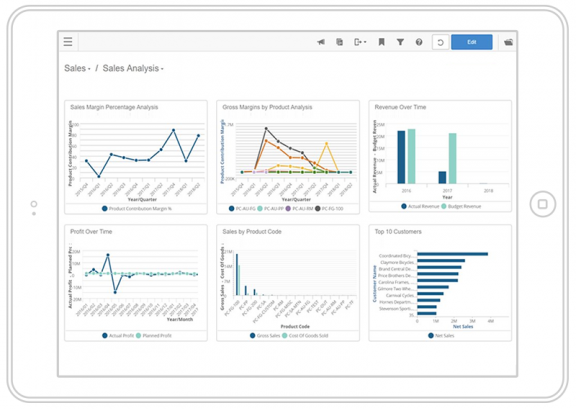The width and height of the screenshot is (576, 409).
Task: Toggle Actual Profit legend item
Action: coord(118,336)
